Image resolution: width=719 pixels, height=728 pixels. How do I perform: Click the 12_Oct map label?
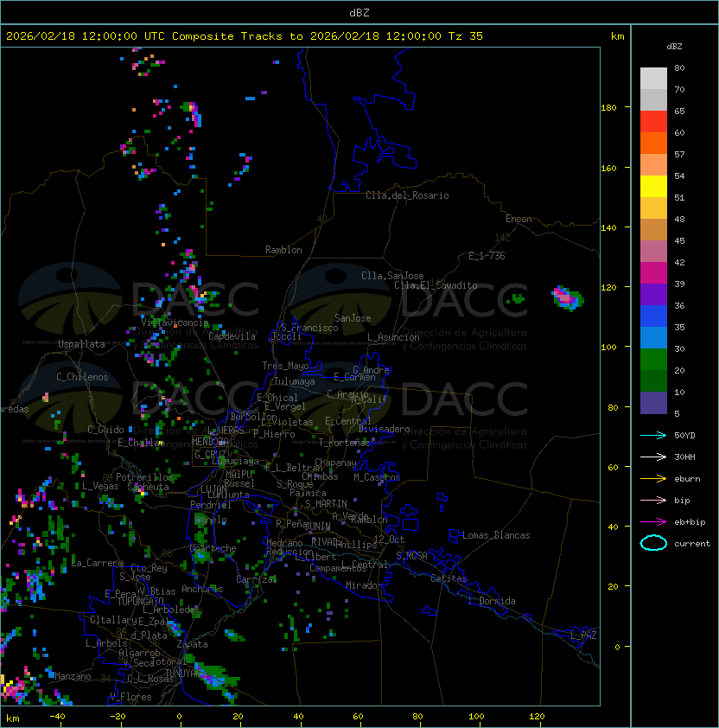pyautogui.click(x=389, y=540)
